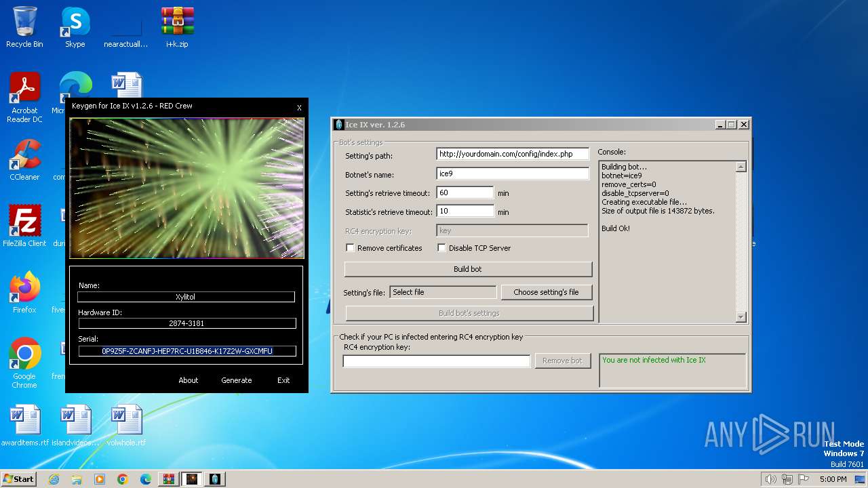
Task: Open Chrome from the taskbar
Action: tap(123, 479)
